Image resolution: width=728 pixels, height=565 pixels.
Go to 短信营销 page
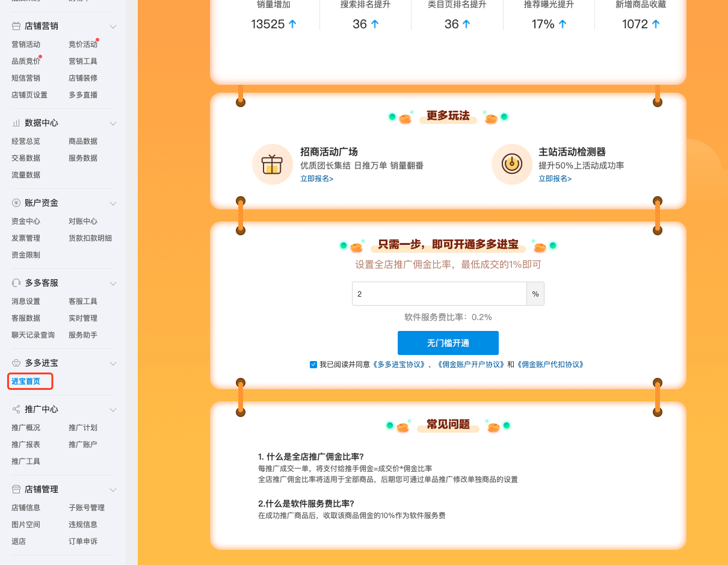[26, 78]
